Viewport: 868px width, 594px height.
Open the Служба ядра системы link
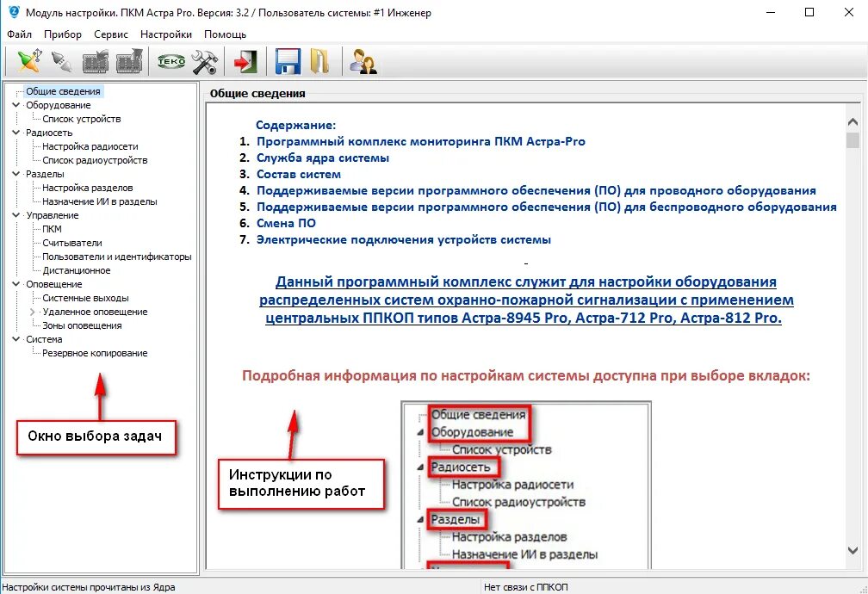(323, 158)
